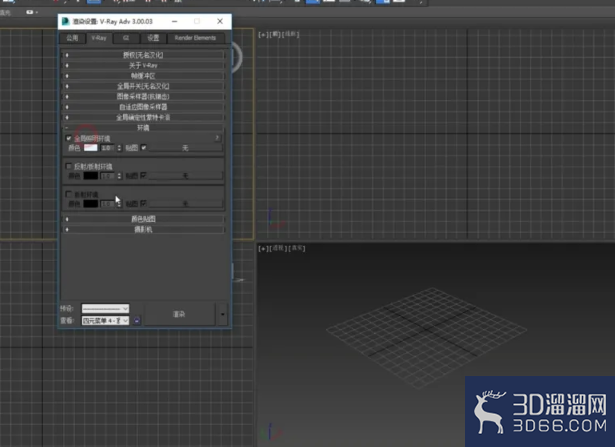Switch to the 公用 tab
This screenshot has width=615, height=447.
(72, 38)
